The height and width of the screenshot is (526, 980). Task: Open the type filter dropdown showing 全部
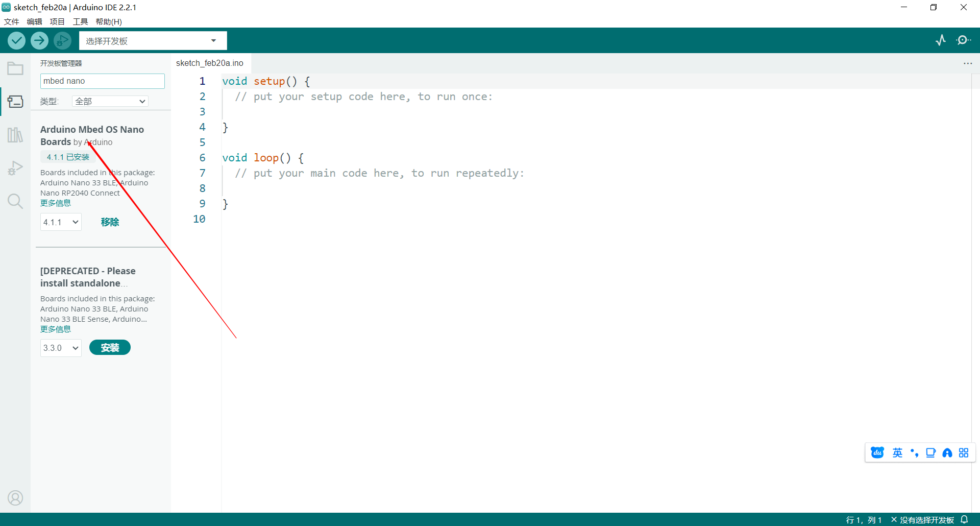click(110, 101)
